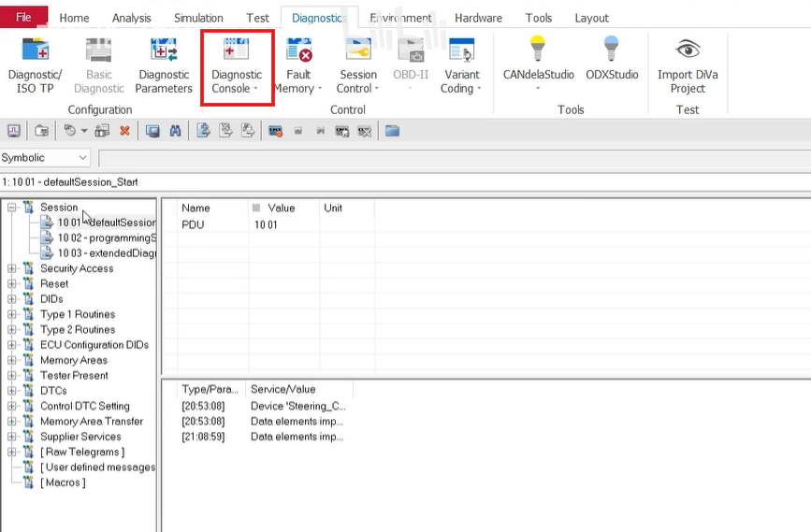Launch CANdelaStudio

(x=538, y=62)
